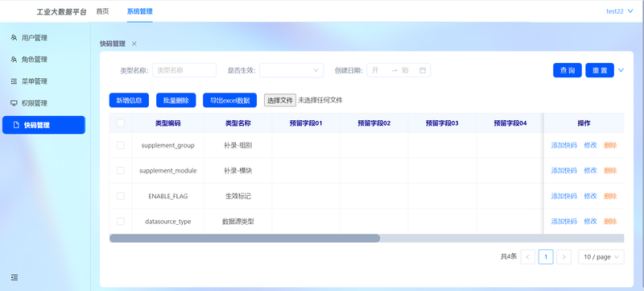Click 修改 for ENABLE_FLAG

coord(590,196)
